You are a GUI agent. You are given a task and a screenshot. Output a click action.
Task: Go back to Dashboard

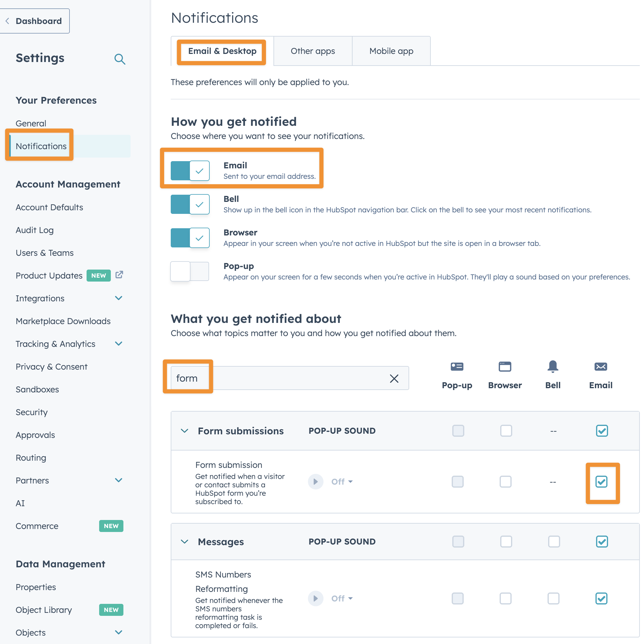pos(34,21)
